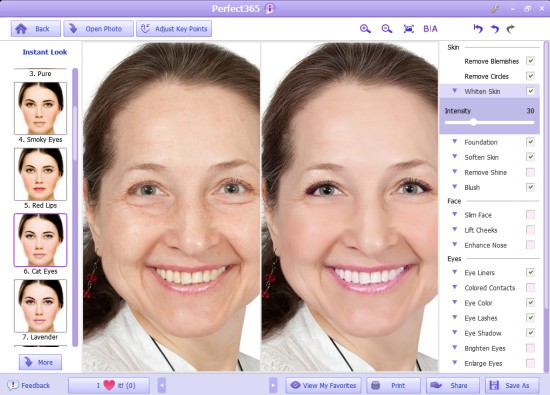550x395 pixels.
Task: Uncheck Remove Circles checkbox
Action: point(530,76)
